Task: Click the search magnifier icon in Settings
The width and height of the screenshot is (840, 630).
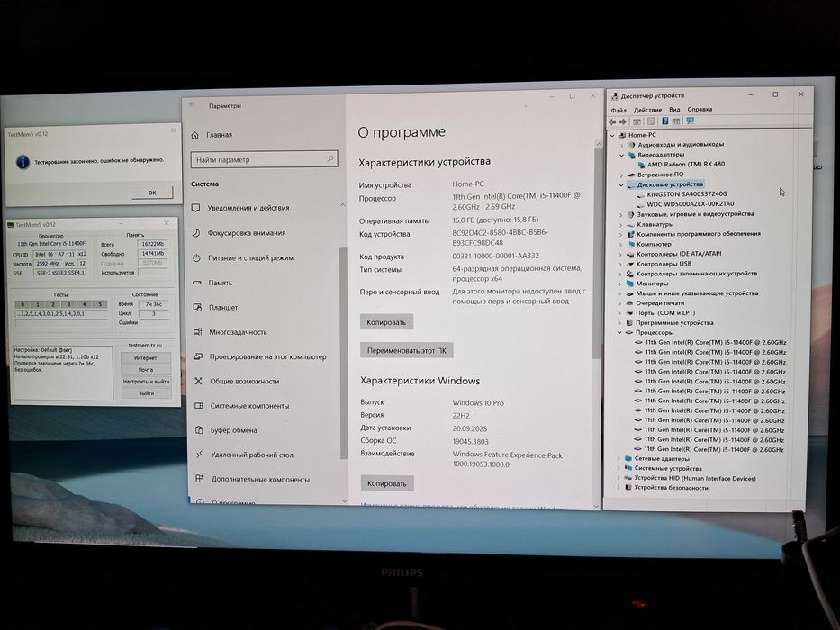Action: click(330, 159)
